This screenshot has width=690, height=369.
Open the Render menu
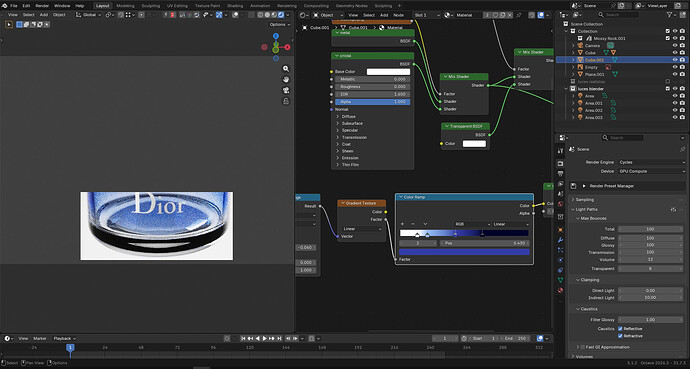(42, 6)
